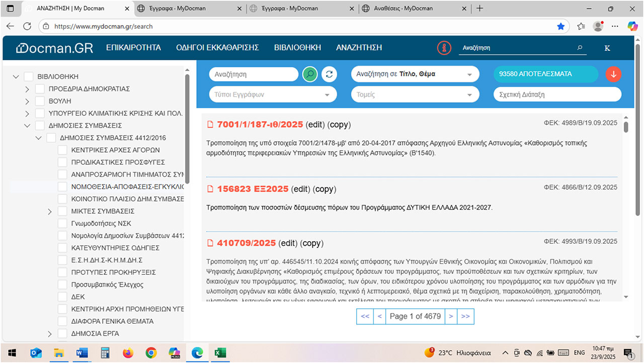Click the orange download arrow icon
This screenshot has width=644, height=363.
pos(613,75)
